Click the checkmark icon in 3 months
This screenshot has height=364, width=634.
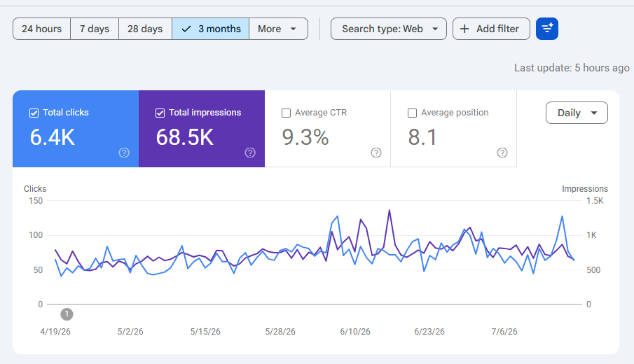click(x=186, y=29)
